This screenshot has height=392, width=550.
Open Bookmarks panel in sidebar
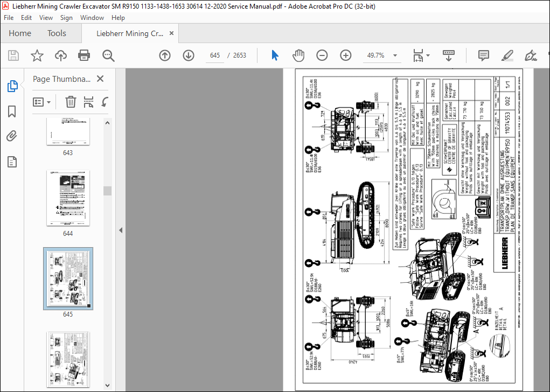coord(12,111)
